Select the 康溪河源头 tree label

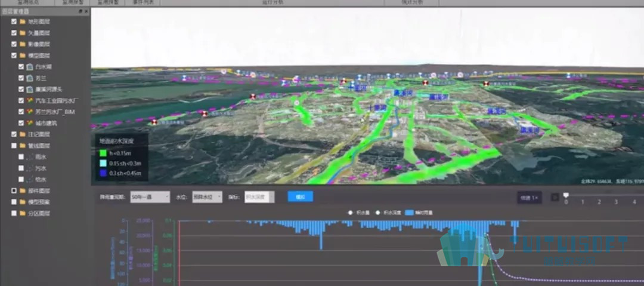pos(49,90)
